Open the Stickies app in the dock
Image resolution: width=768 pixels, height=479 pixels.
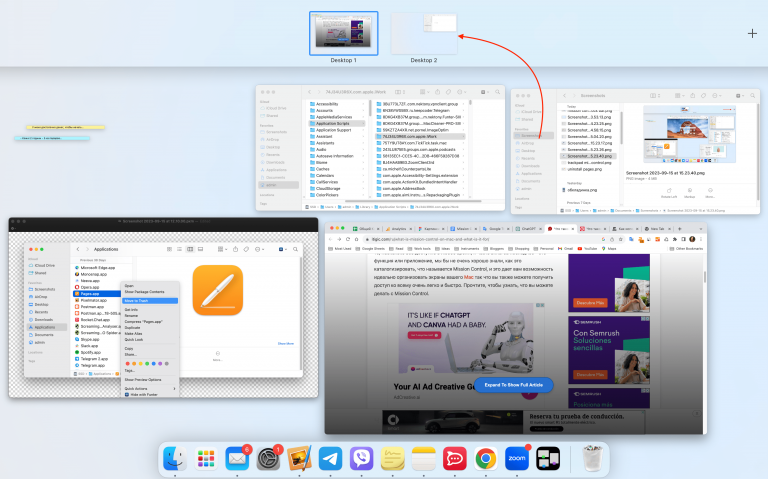point(392,458)
